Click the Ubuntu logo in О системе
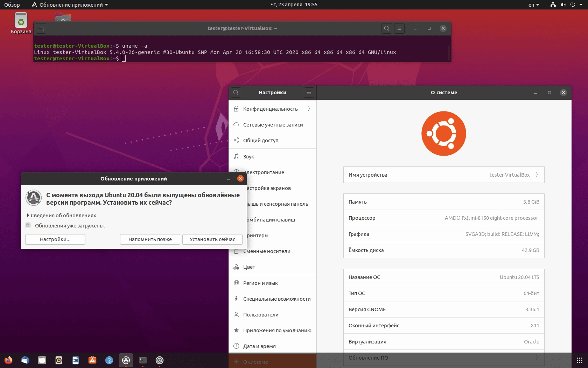This screenshot has width=588, height=368. (444, 134)
